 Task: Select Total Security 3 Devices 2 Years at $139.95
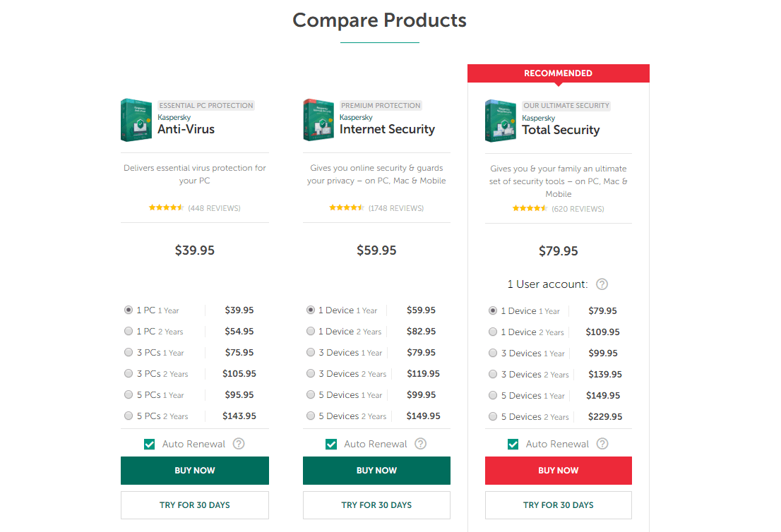click(x=493, y=374)
